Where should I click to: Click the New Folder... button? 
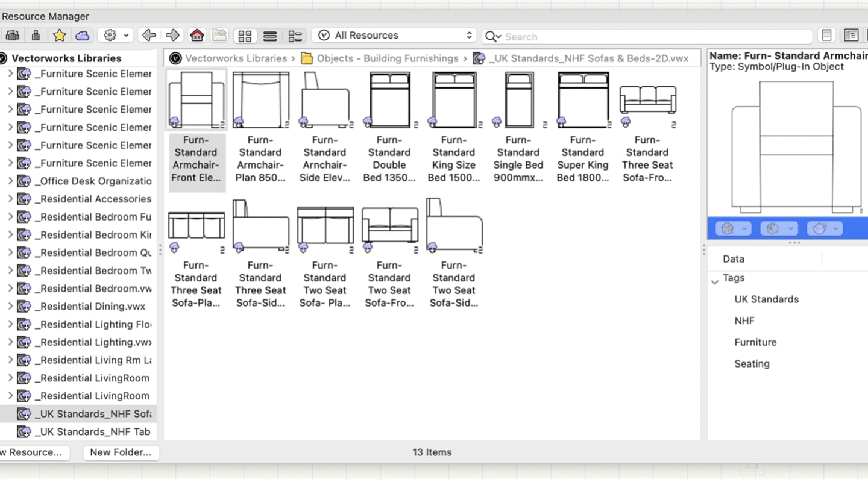tap(121, 452)
